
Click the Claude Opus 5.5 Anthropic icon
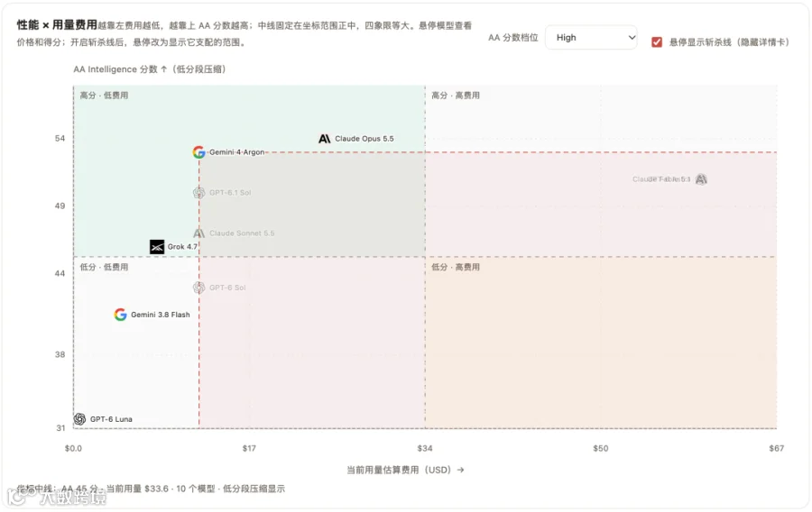(325, 139)
